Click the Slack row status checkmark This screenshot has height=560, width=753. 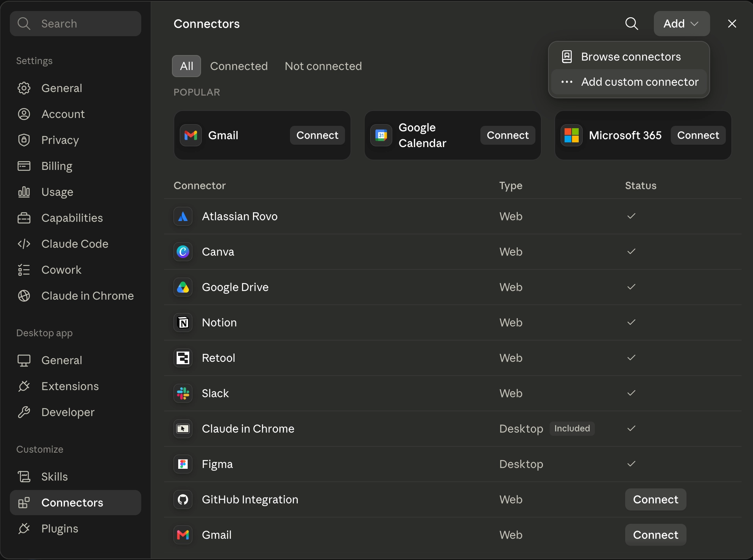click(631, 393)
